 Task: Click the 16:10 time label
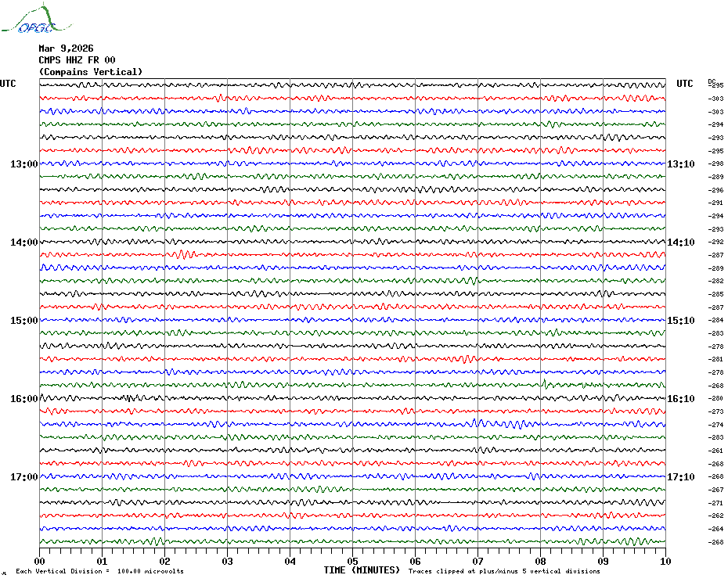[681, 399]
